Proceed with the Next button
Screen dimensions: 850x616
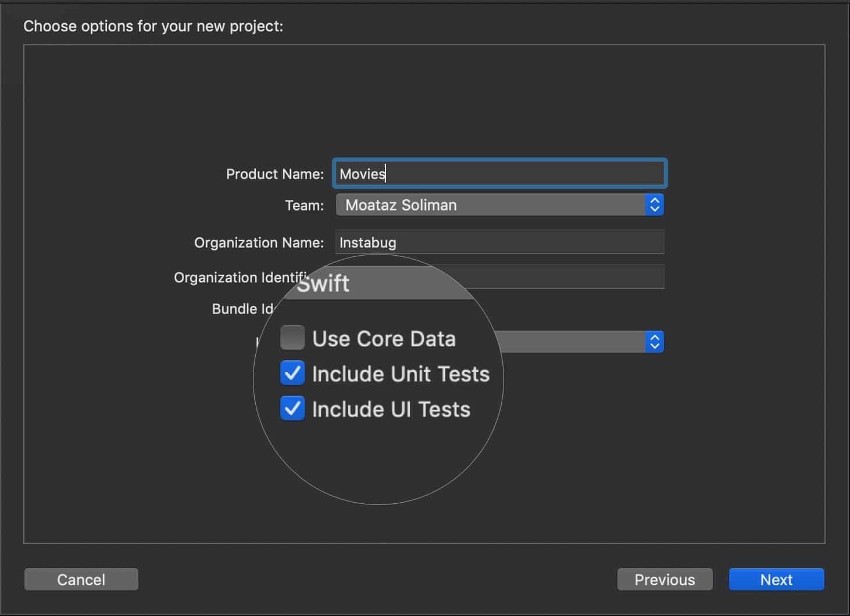click(x=776, y=579)
